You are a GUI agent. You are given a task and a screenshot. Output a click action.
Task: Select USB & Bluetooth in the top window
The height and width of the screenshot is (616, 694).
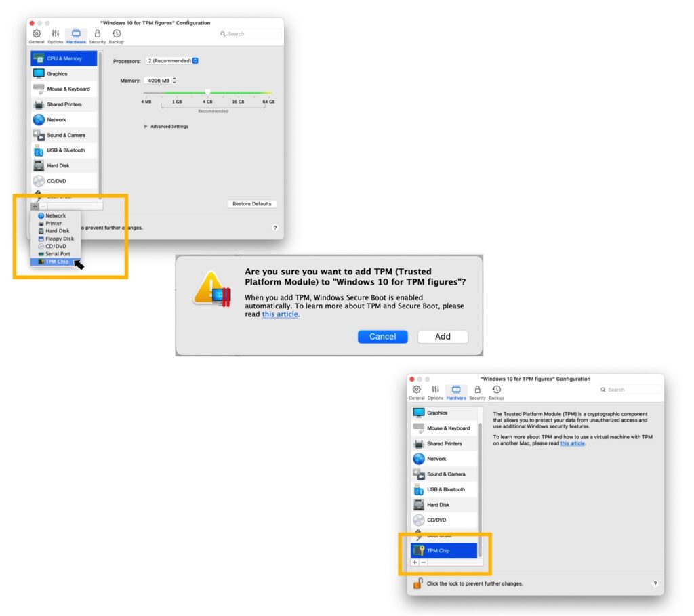pyautogui.click(x=65, y=150)
